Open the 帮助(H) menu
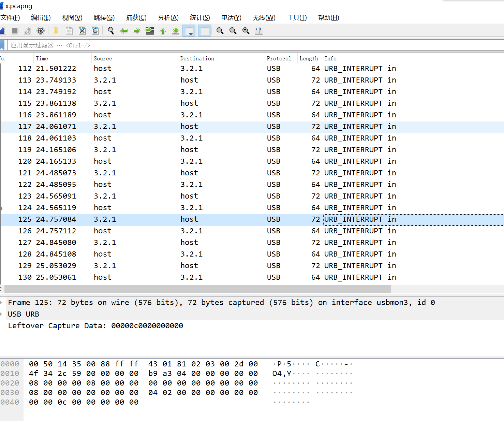 point(328,18)
